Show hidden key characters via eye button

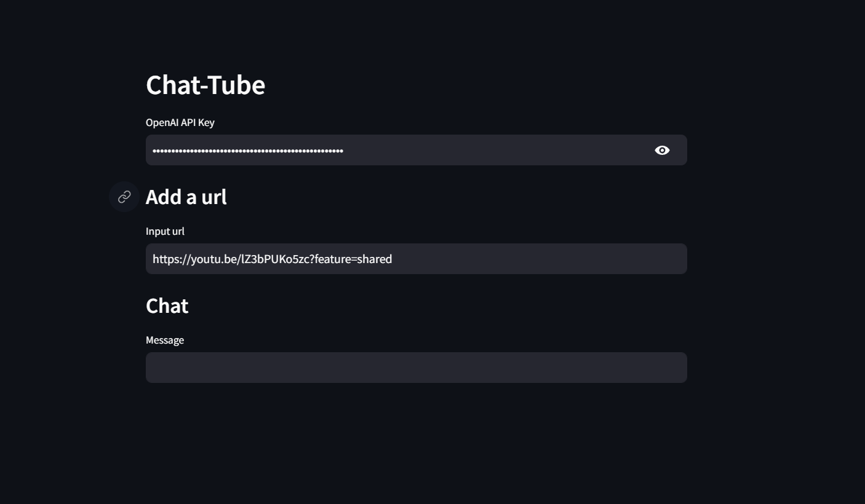(662, 150)
